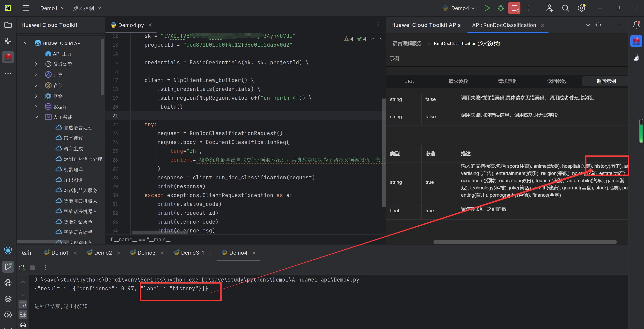Print console output icon
Screen dimensions: 644x329
tap(23, 325)
